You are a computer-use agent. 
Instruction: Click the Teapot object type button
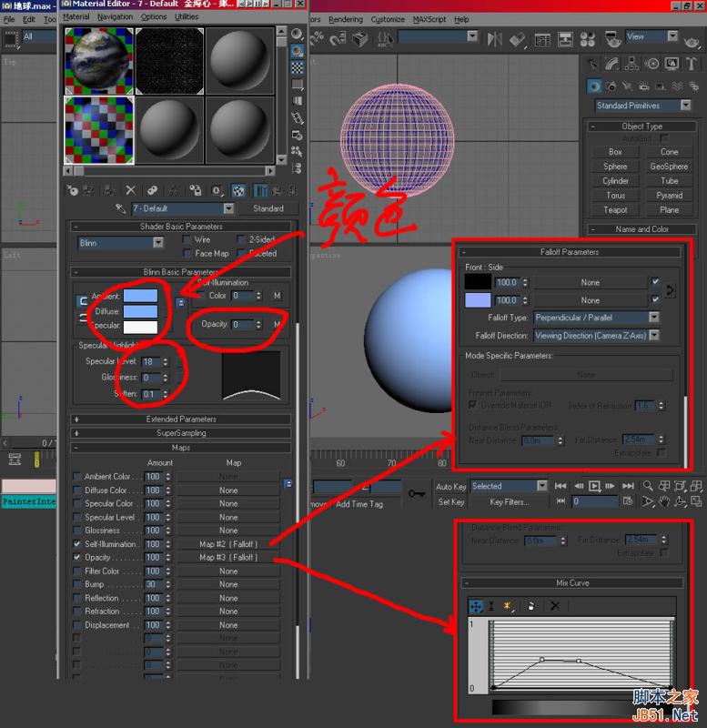tap(615, 210)
